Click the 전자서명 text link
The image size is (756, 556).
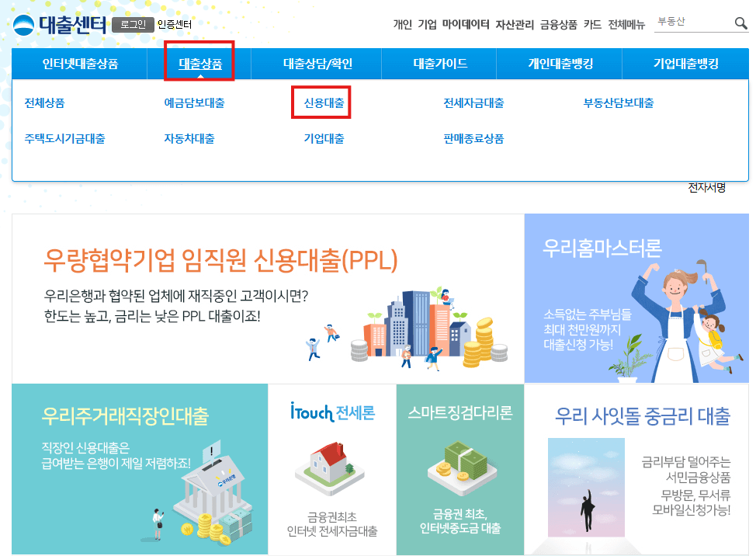[x=707, y=188]
